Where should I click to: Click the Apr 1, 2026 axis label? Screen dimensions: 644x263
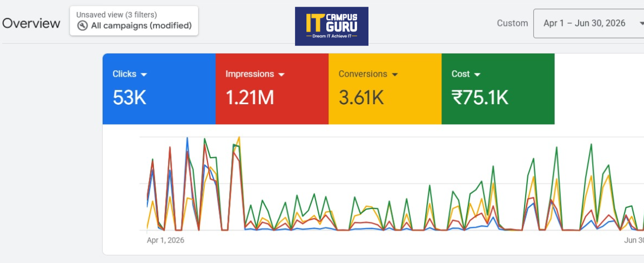point(165,240)
